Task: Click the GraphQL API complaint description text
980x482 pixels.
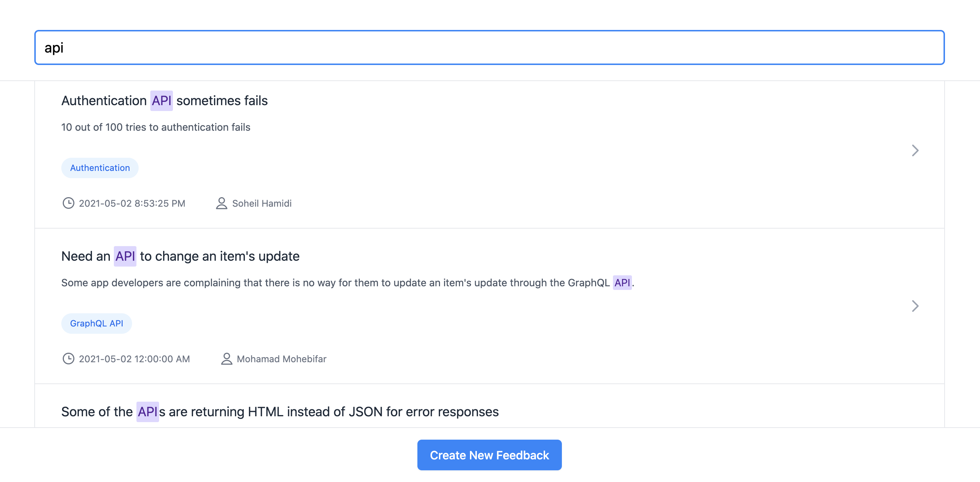Action: pyautogui.click(x=347, y=283)
